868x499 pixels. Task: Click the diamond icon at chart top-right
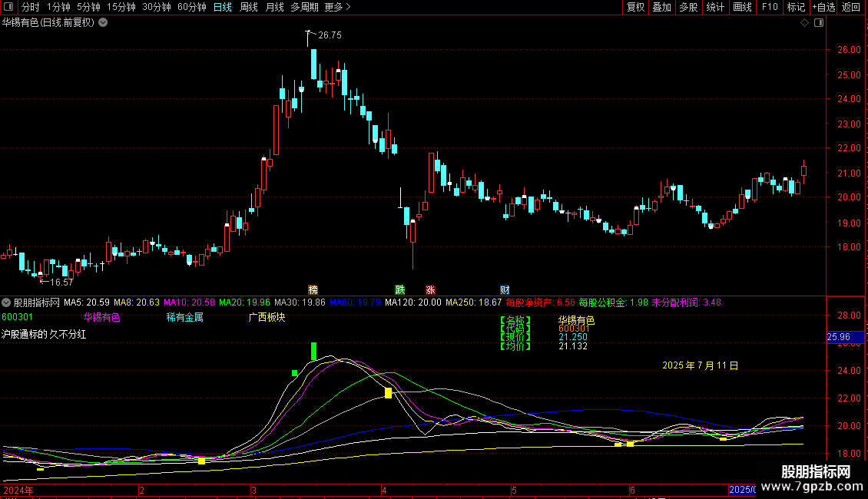point(804,23)
